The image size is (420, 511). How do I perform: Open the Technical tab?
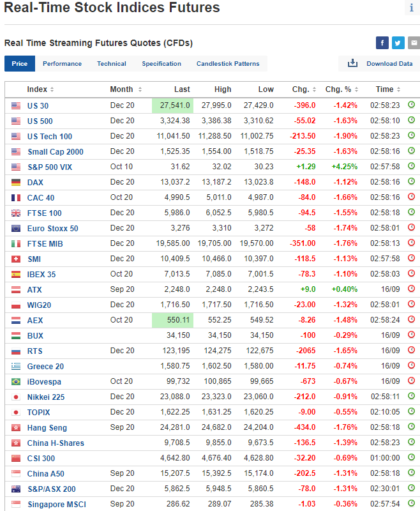[112, 64]
